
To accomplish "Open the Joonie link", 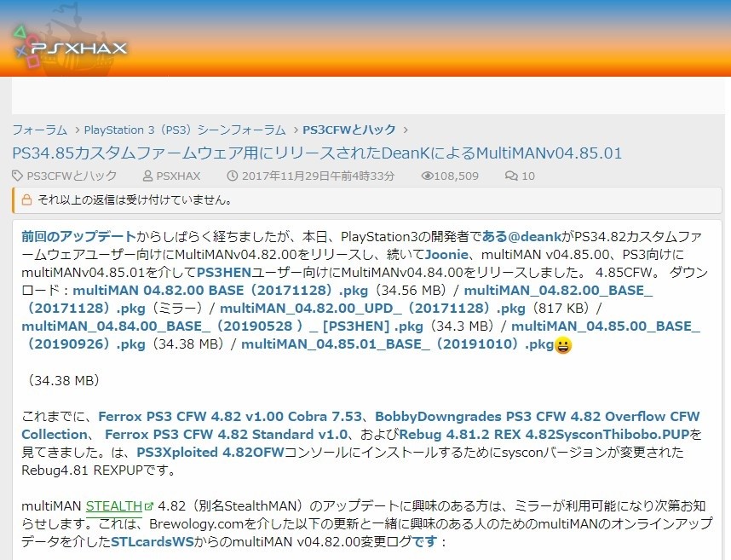I will pyautogui.click(x=446, y=255).
